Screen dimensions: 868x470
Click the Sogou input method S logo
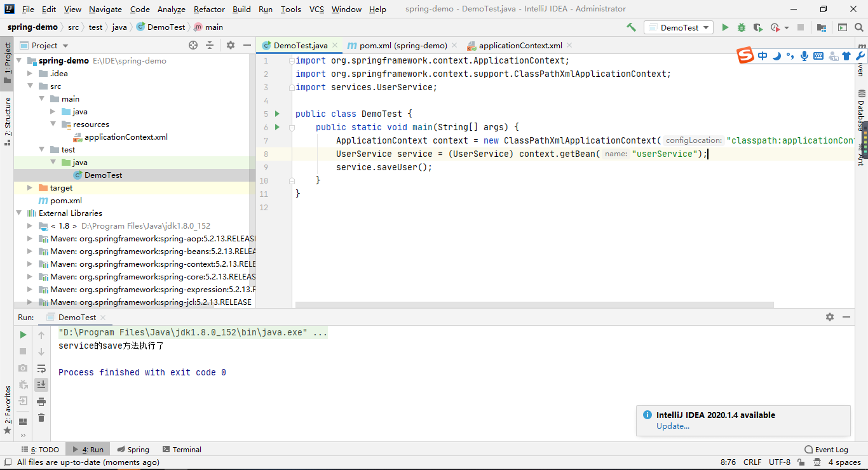coord(745,56)
